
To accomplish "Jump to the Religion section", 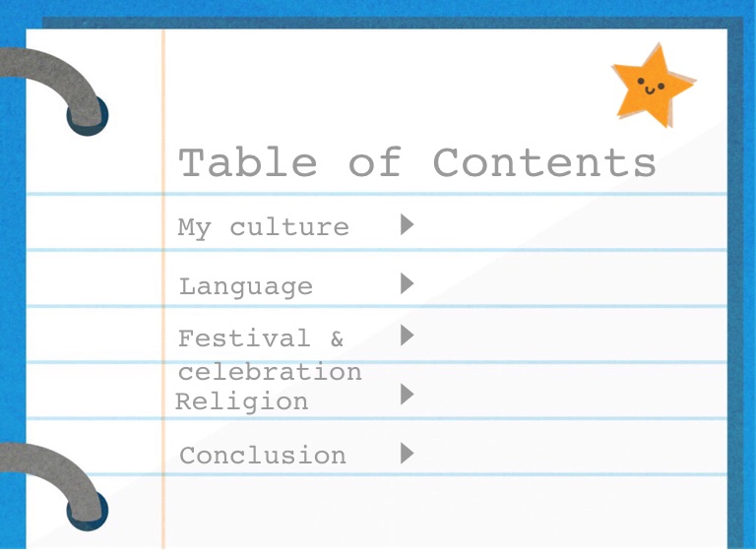I will (241, 401).
